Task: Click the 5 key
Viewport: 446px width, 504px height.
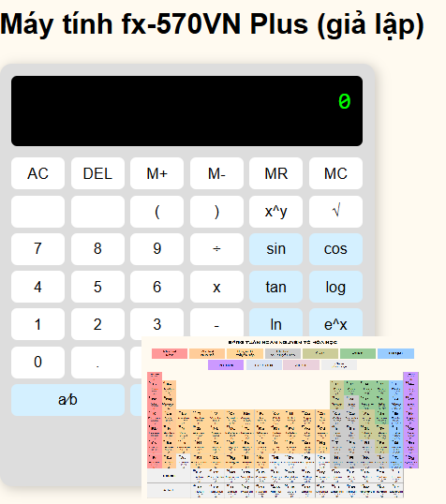Action: (x=97, y=287)
